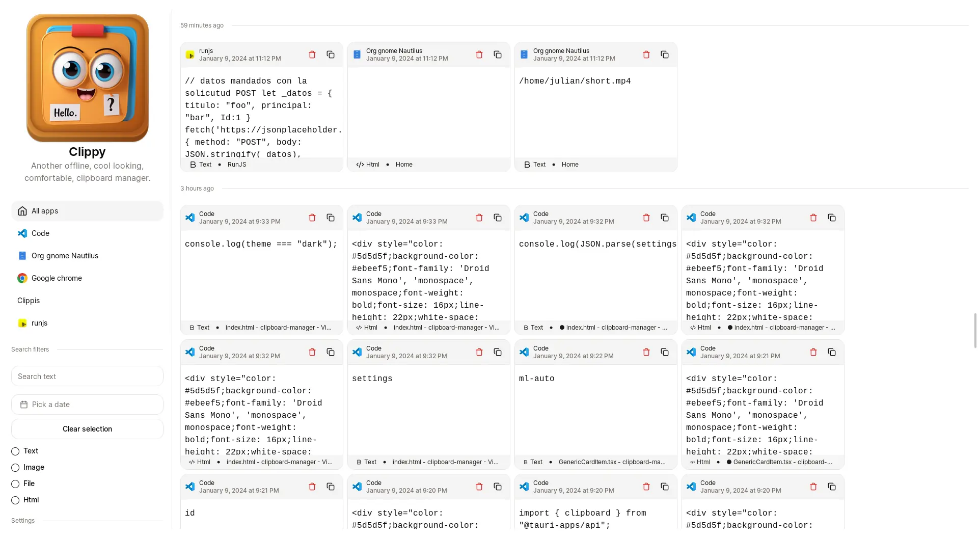The image size is (980, 538).
Task: Copy the /home/julian/short.mp4 clip
Action: tap(665, 55)
